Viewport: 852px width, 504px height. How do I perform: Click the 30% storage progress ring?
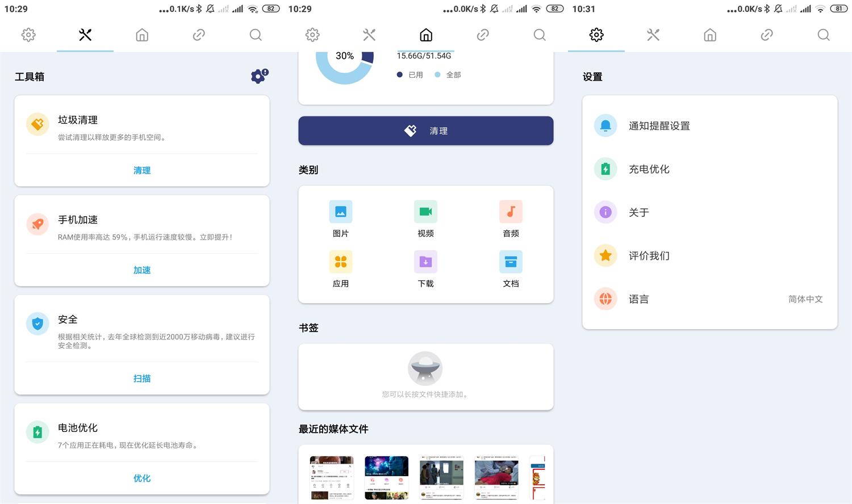(345, 56)
